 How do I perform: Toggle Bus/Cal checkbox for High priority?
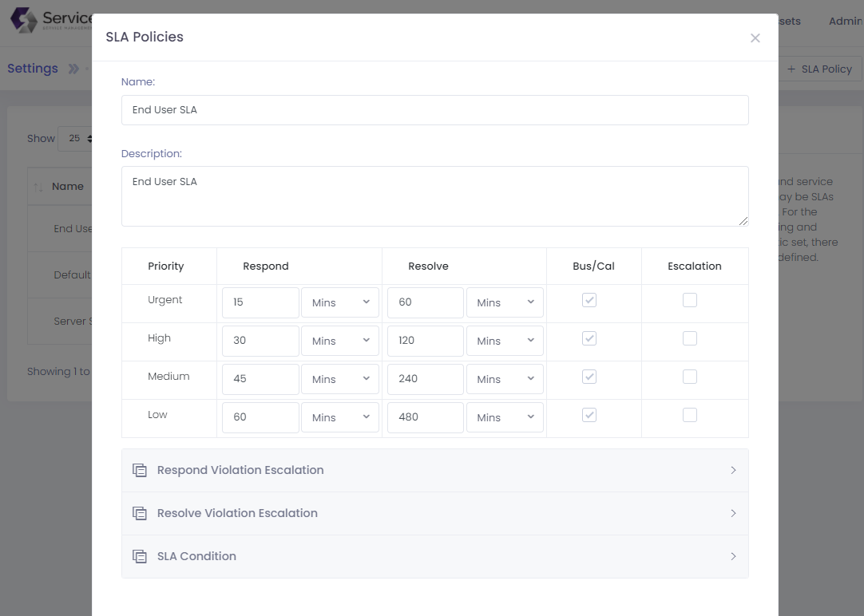[589, 338]
